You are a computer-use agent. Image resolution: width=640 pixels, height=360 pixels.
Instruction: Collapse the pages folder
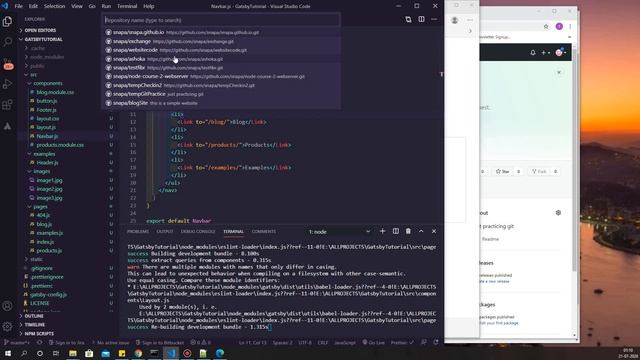[40, 207]
